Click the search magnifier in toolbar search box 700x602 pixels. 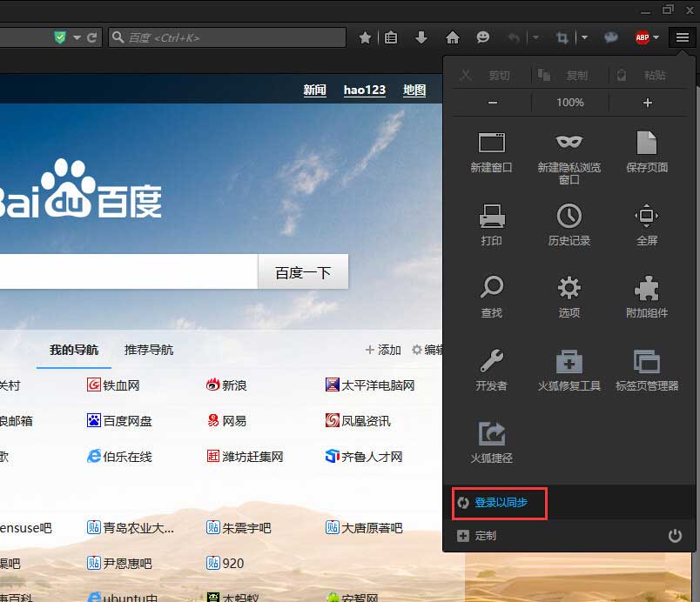118,37
